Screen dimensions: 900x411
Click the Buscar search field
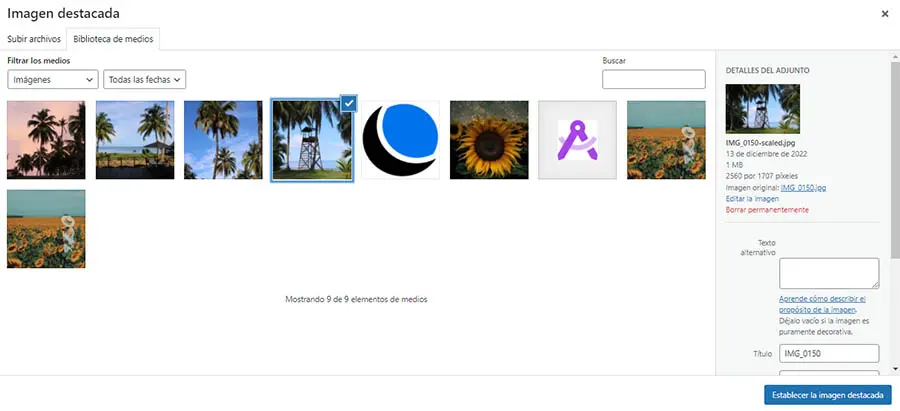click(x=654, y=79)
